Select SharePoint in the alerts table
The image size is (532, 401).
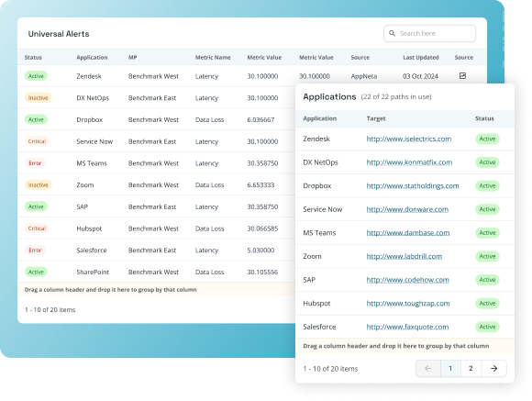point(93,272)
